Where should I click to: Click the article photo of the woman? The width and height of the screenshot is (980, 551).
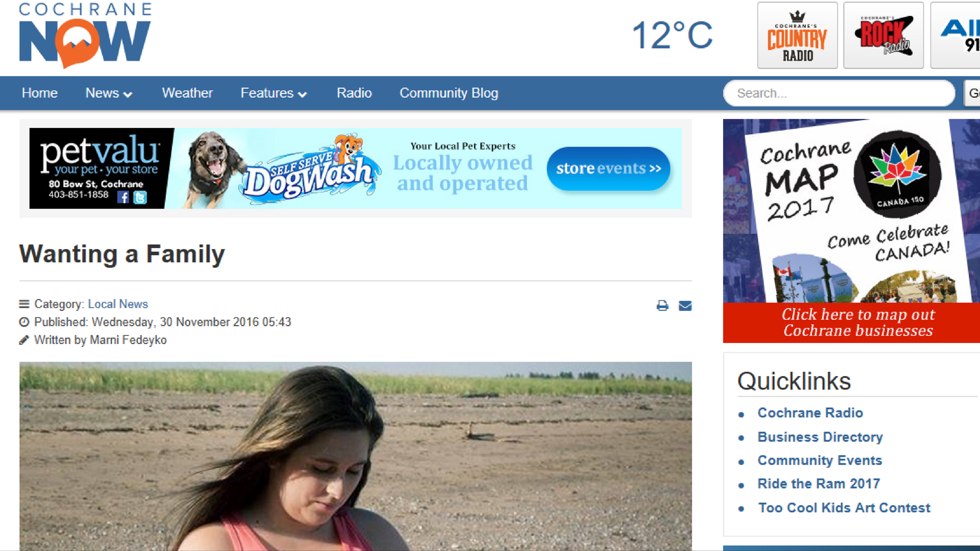click(x=356, y=456)
